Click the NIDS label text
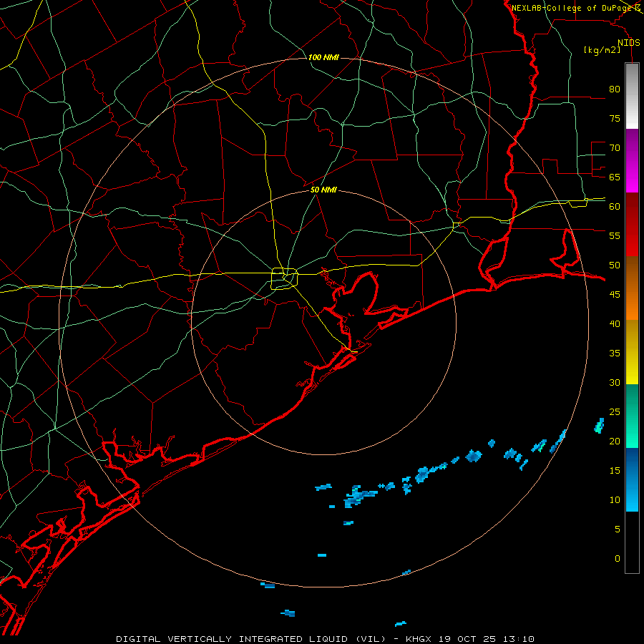 point(629,43)
